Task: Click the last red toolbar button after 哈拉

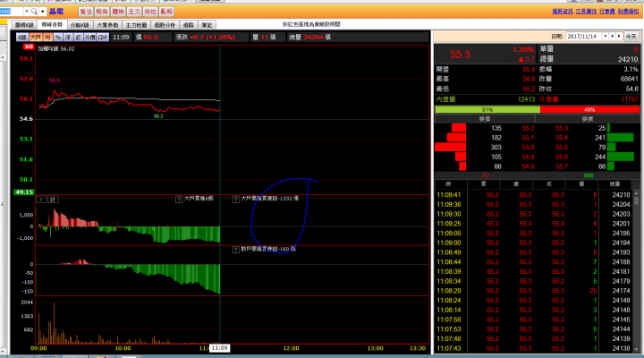Action: 166,12
